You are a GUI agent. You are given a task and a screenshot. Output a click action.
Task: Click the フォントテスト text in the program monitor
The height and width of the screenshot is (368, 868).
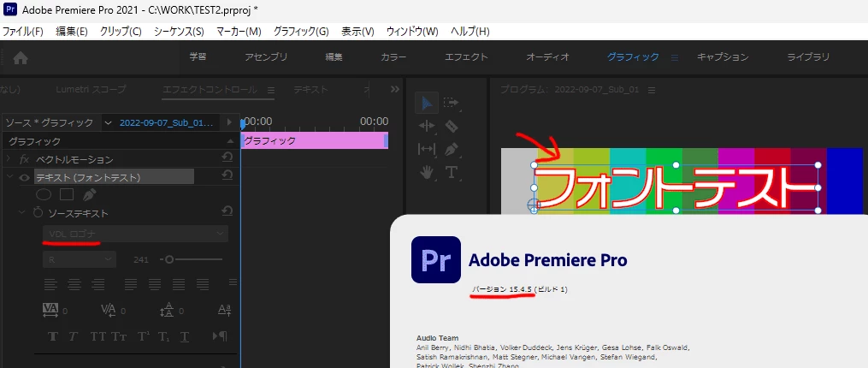pyautogui.click(x=676, y=188)
